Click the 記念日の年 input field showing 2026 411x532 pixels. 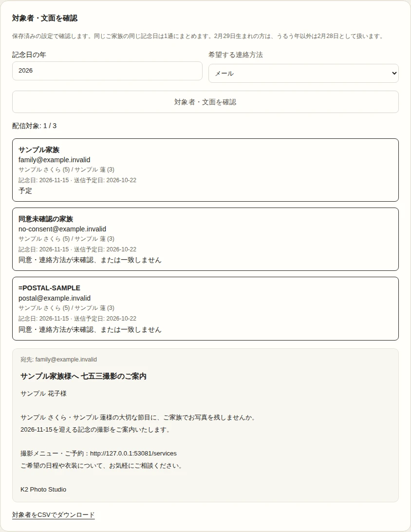pos(107,71)
